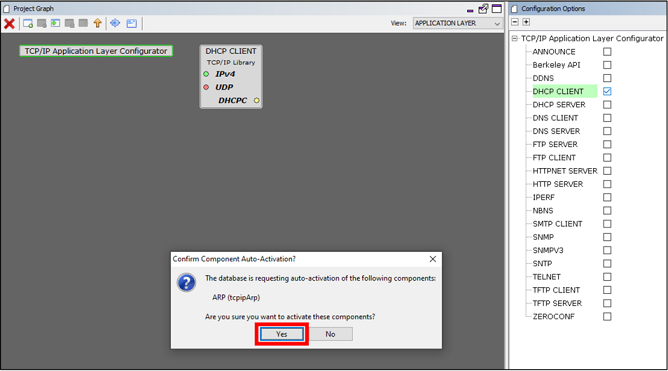
Task: Select the Configuration Options tab title
Action: point(553,9)
